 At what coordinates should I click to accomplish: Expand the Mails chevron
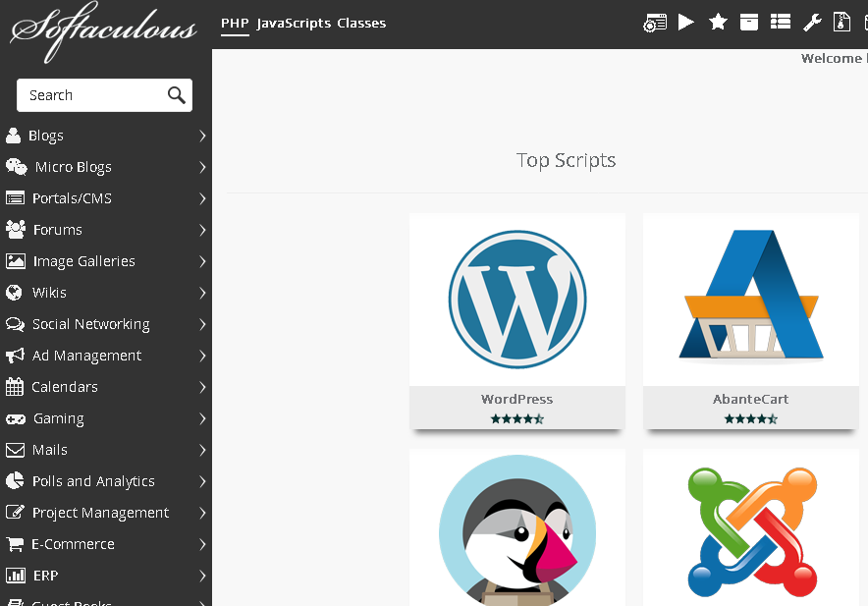202,450
